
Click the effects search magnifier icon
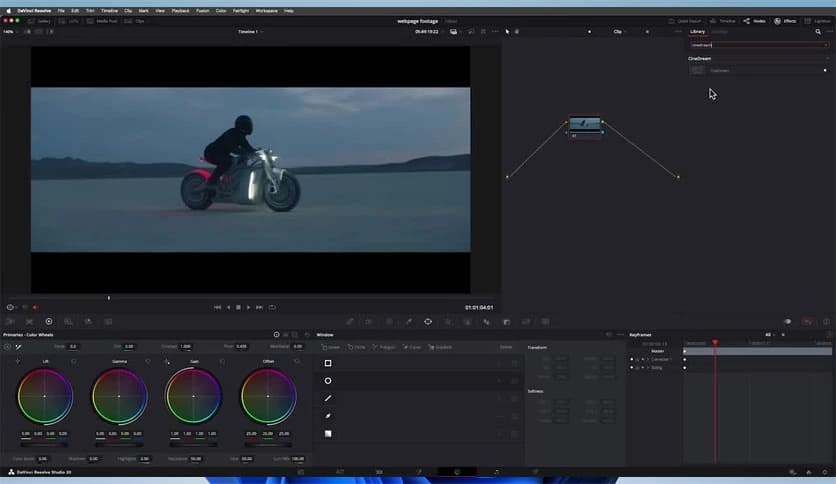tap(818, 32)
